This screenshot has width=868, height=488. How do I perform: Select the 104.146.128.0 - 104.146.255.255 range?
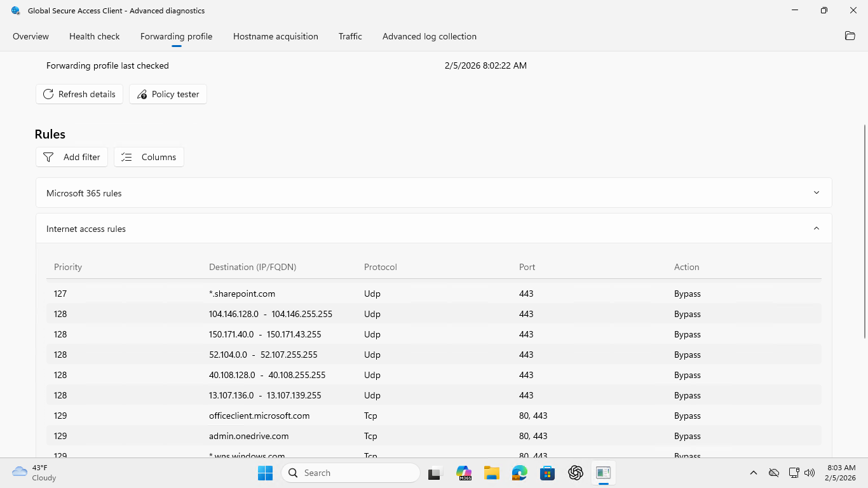coord(271,314)
